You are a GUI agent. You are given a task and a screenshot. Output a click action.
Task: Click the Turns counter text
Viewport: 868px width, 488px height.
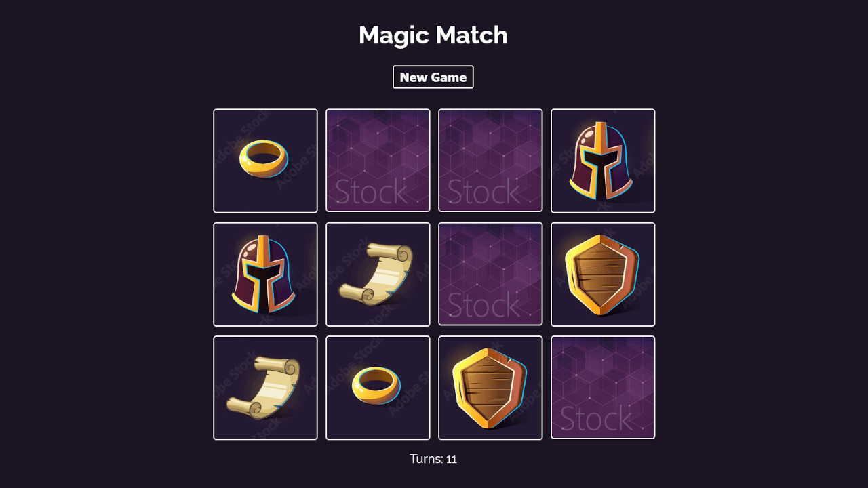tap(433, 459)
